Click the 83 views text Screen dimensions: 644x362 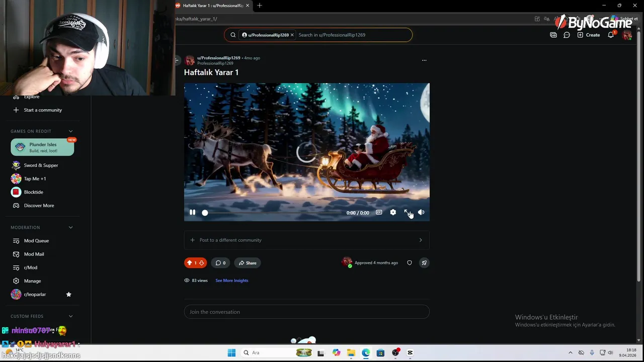(200, 281)
